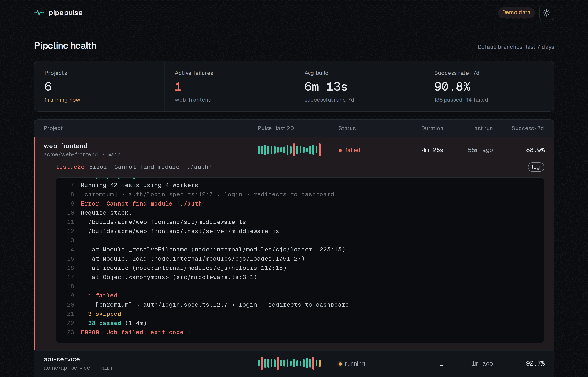Click log line 'at require' helpers
This screenshot has height=377, width=588.
(189, 268)
